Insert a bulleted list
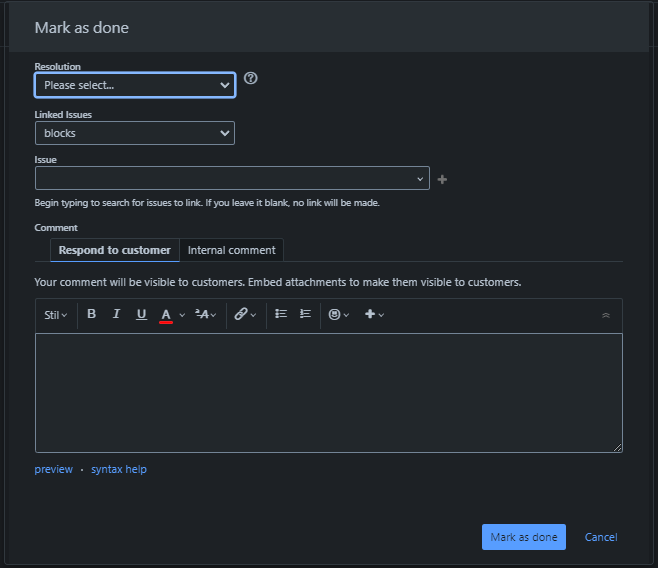The image size is (658, 568). (x=281, y=314)
